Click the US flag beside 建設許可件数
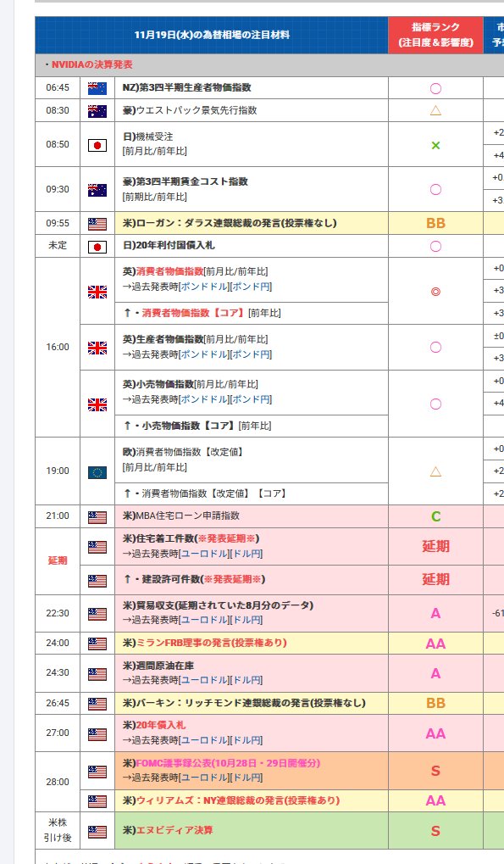504x864 pixels. 97,580
